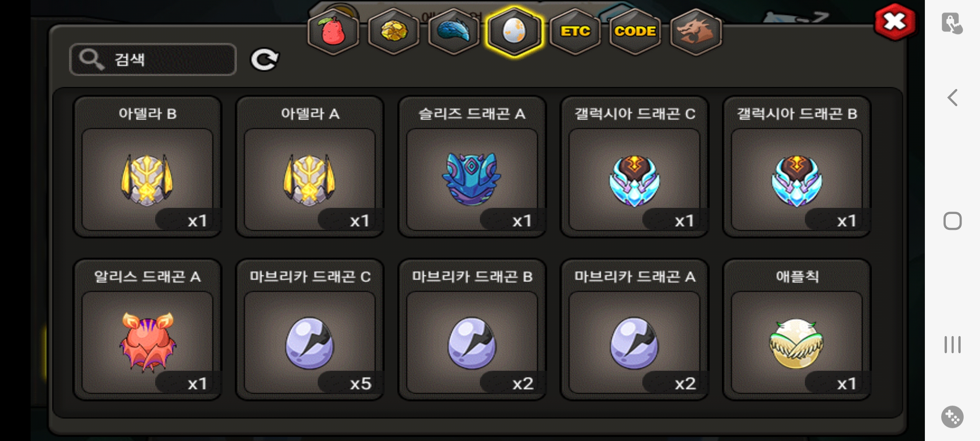Open the fruit food category tab
Image resolution: width=980 pixels, height=441 pixels.
click(333, 32)
